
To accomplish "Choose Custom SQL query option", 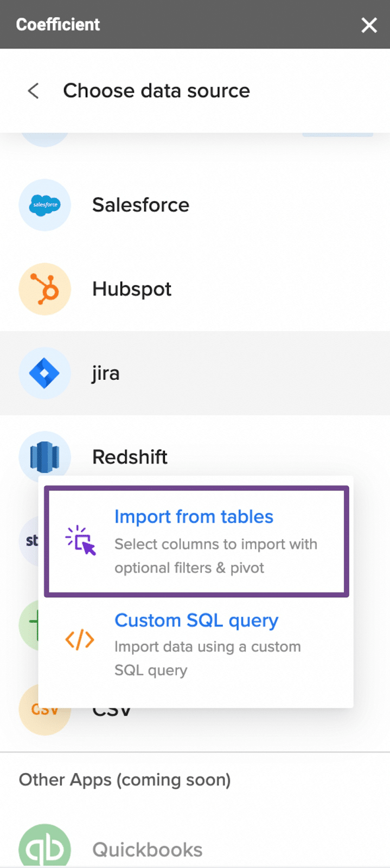I will (x=196, y=620).
